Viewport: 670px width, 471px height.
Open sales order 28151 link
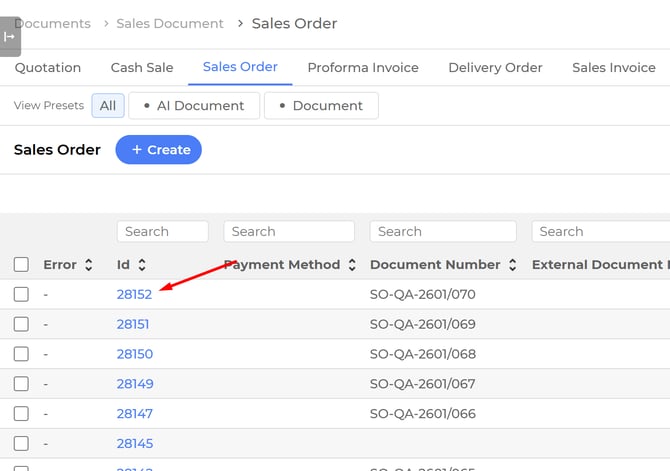[133, 324]
